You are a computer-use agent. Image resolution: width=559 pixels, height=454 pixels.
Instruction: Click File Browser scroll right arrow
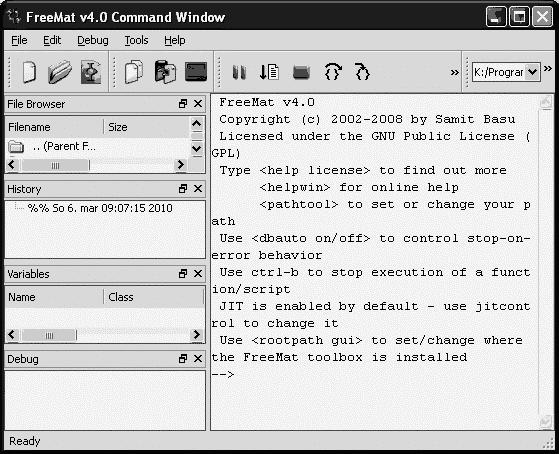(x=181, y=164)
